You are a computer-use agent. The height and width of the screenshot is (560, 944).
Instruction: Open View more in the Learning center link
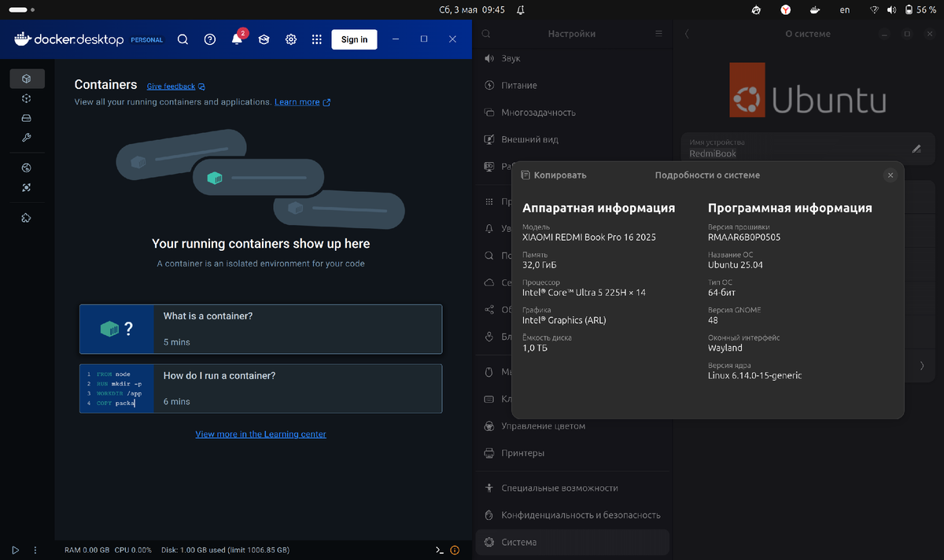[260, 434]
